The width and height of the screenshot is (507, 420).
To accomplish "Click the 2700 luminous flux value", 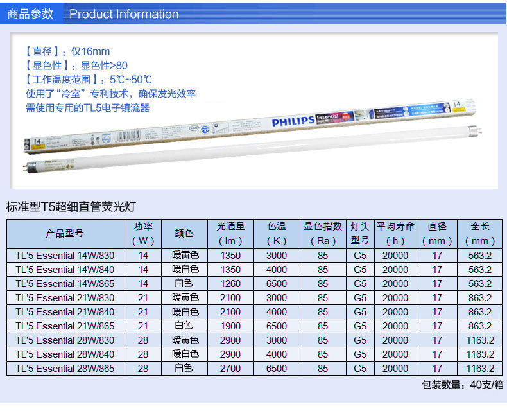I will tap(230, 369).
